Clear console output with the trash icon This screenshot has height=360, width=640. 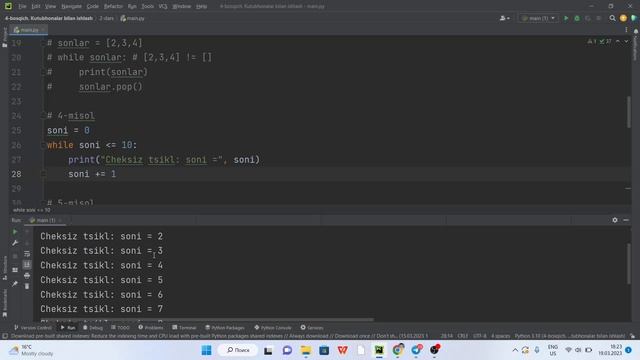point(27,286)
